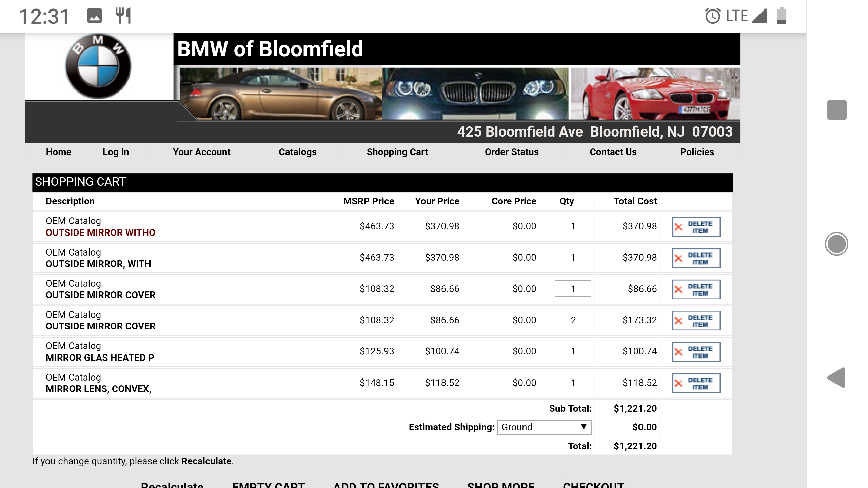Delete OUTSIDE MIRROR COVER with quantity 1

point(696,289)
